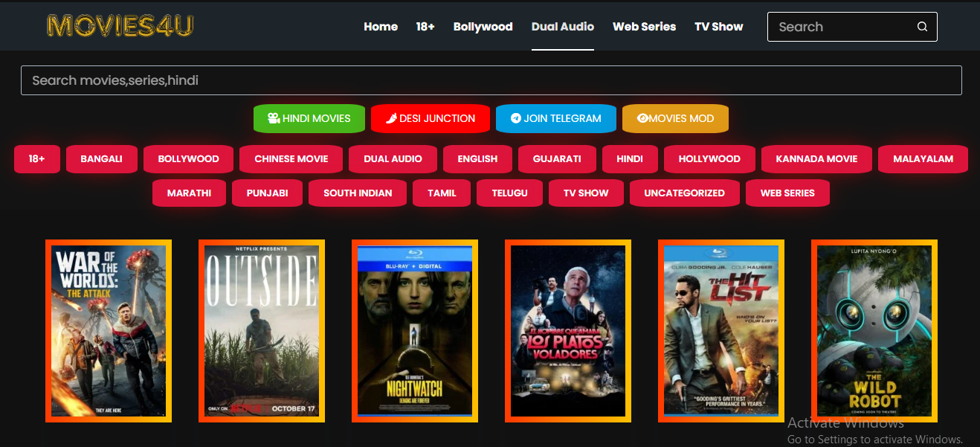Select the Hollywood category tag
This screenshot has height=447, width=980.
[709, 158]
